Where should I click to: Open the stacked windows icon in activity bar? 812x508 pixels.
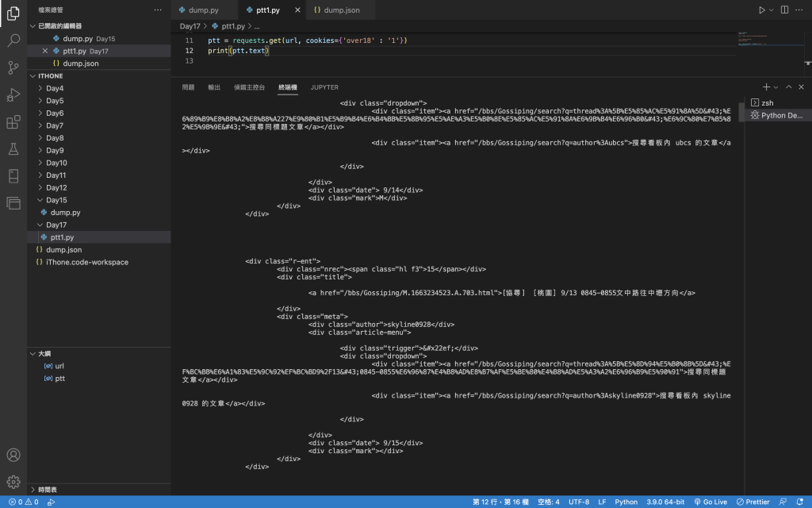tap(13, 202)
